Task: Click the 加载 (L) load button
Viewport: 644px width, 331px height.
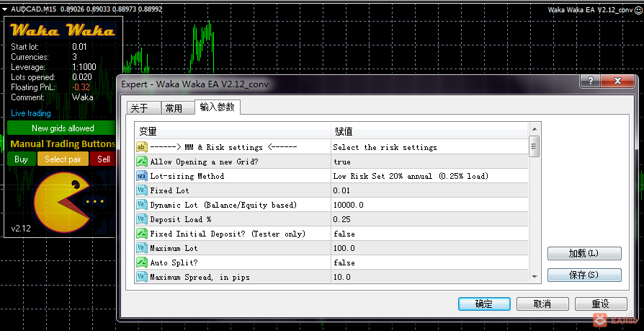Action: click(584, 253)
